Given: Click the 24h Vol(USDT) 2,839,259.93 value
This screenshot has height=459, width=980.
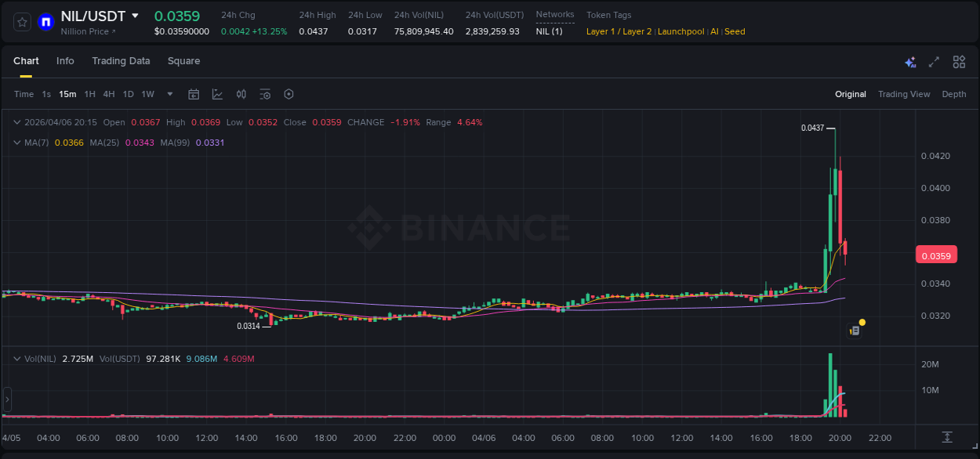Looking at the screenshot, I should pyautogui.click(x=492, y=31).
